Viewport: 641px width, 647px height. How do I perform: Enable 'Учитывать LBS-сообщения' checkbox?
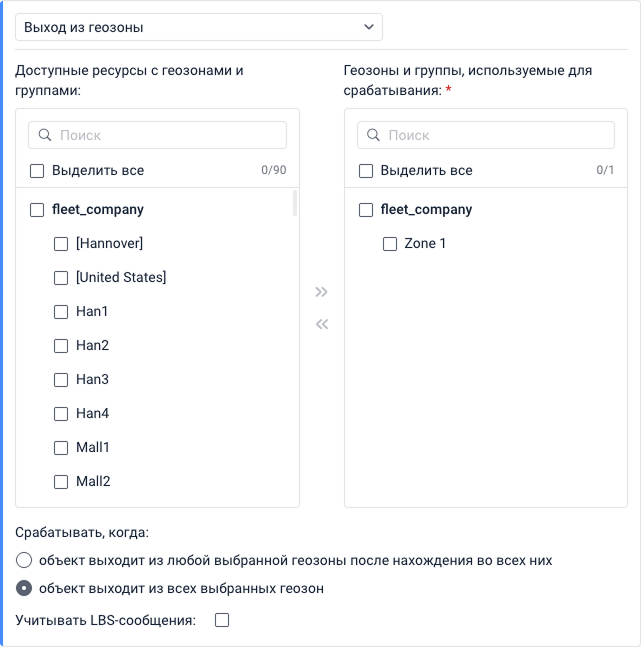(222, 620)
